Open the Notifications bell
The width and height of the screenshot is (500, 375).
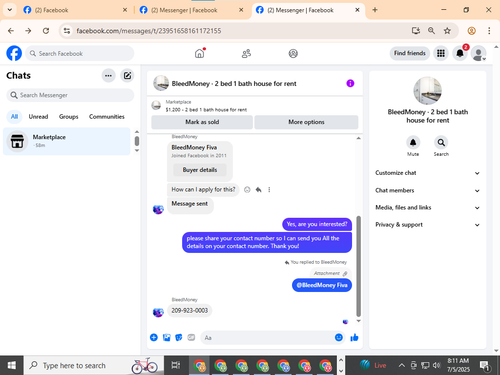(460, 53)
